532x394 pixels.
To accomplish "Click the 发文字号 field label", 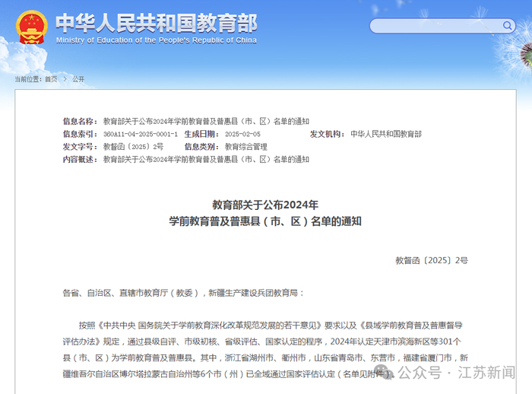I will [x=80, y=147].
